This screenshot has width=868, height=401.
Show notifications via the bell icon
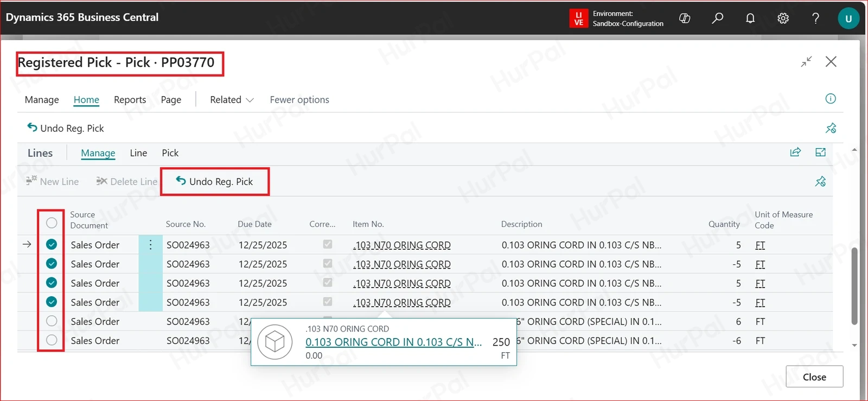point(750,18)
